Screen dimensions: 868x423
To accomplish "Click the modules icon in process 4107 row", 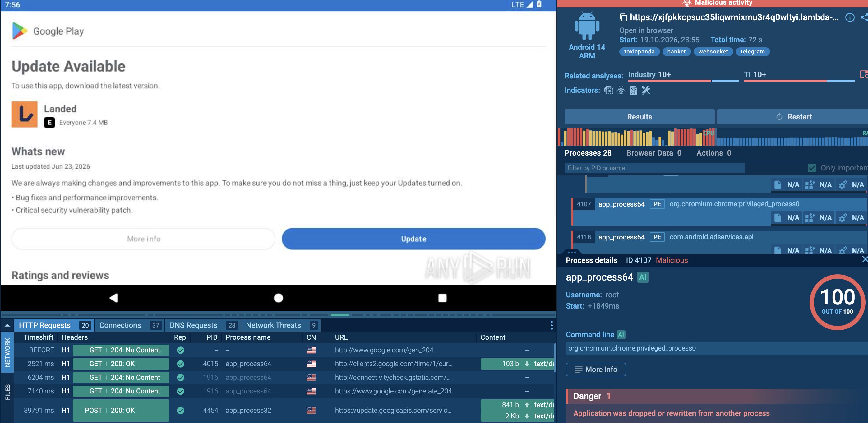I will (x=809, y=218).
